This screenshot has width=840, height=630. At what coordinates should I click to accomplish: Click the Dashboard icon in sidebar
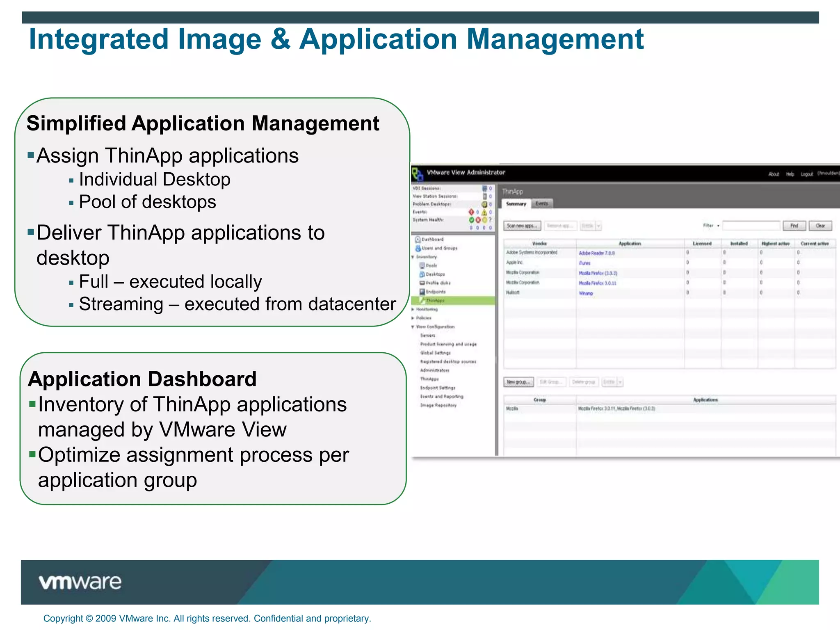click(x=418, y=239)
